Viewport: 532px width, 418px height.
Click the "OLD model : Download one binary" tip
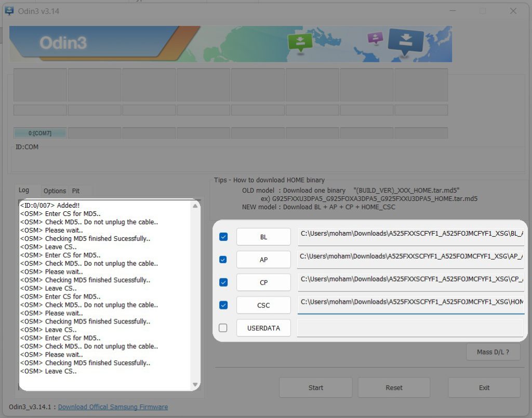point(351,190)
